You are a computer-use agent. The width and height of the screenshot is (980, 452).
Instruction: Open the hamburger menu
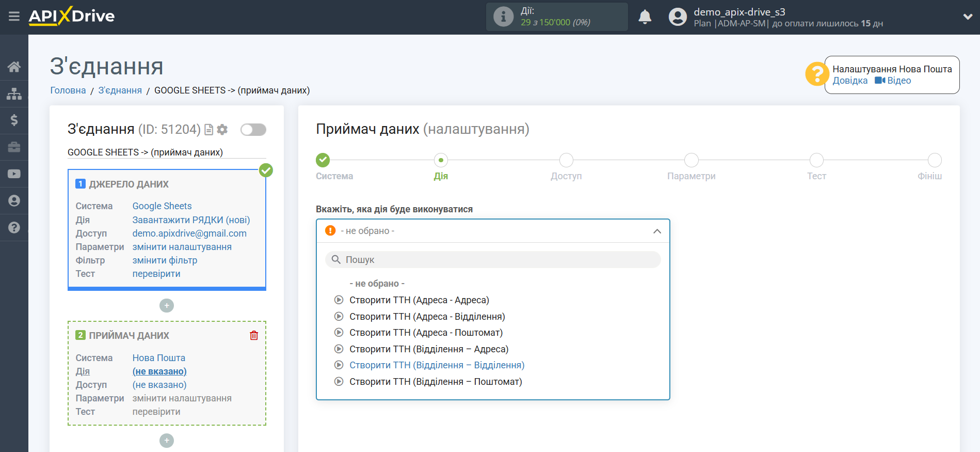[x=14, y=17]
